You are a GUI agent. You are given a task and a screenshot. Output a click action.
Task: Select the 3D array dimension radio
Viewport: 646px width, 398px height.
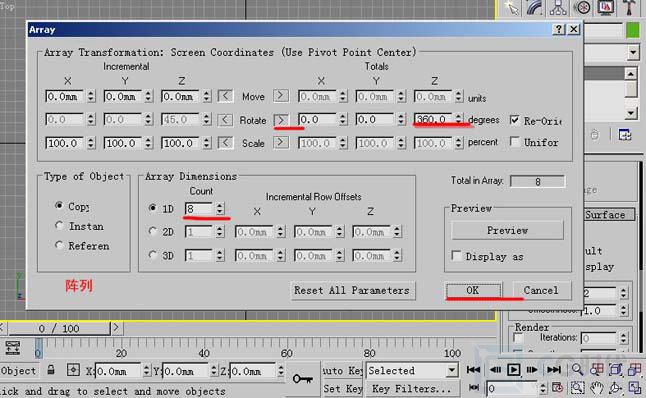(x=152, y=255)
